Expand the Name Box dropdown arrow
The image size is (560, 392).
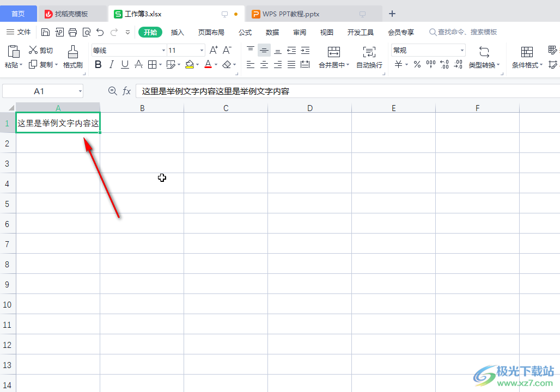coord(80,91)
